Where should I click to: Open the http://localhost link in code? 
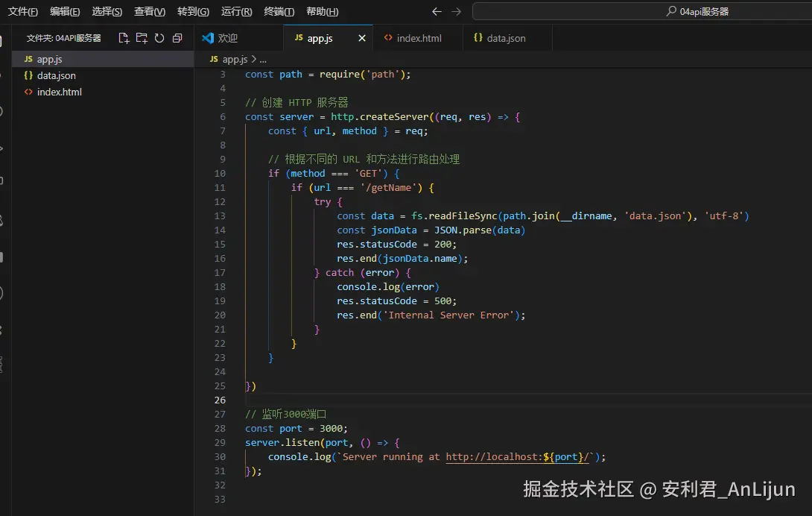(x=517, y=457)
